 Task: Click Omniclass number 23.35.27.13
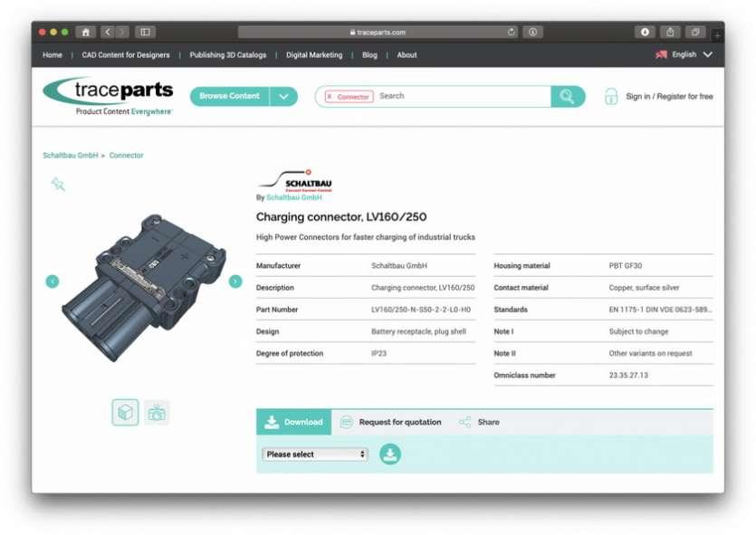click(628, 375)
